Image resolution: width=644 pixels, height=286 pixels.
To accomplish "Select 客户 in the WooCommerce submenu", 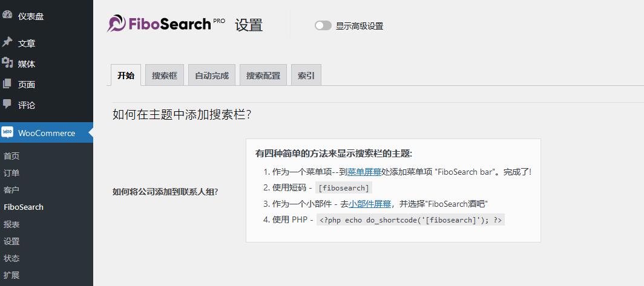I will [11, 190].
